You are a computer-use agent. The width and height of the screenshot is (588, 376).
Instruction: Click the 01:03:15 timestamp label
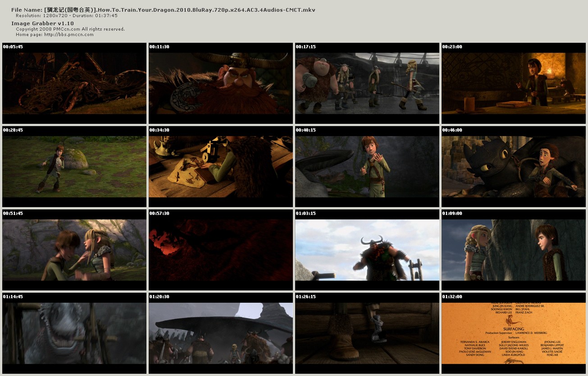pos(305,213)
